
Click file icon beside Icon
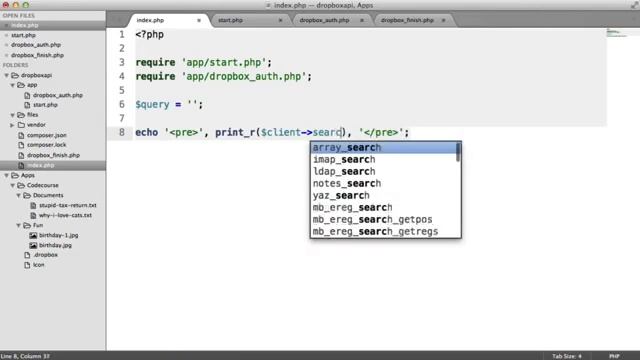27,265
